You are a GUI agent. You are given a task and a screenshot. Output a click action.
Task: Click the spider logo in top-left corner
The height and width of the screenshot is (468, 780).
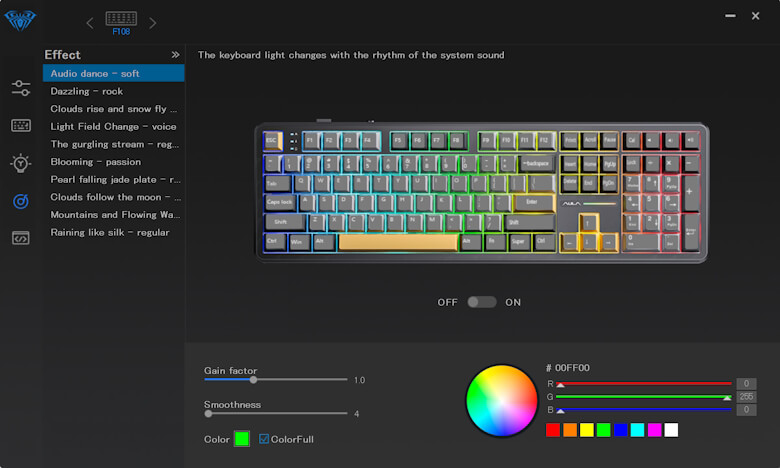tap(20, 20)
